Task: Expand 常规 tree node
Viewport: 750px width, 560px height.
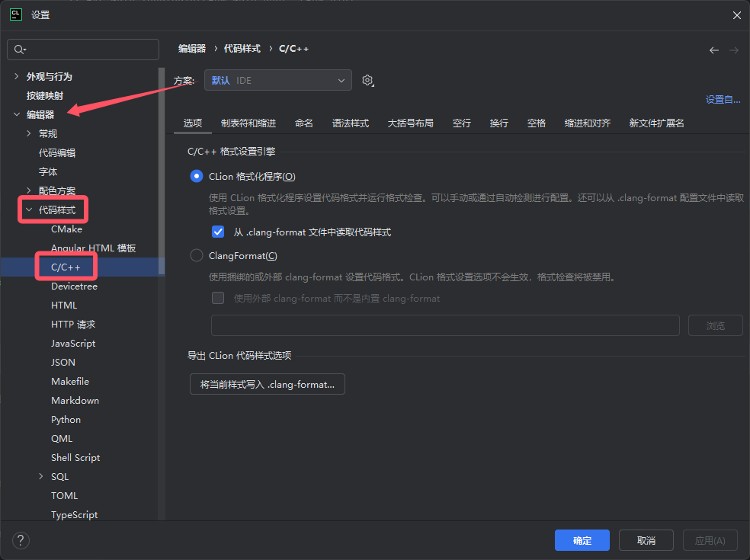Action: [x=29, y=133]
